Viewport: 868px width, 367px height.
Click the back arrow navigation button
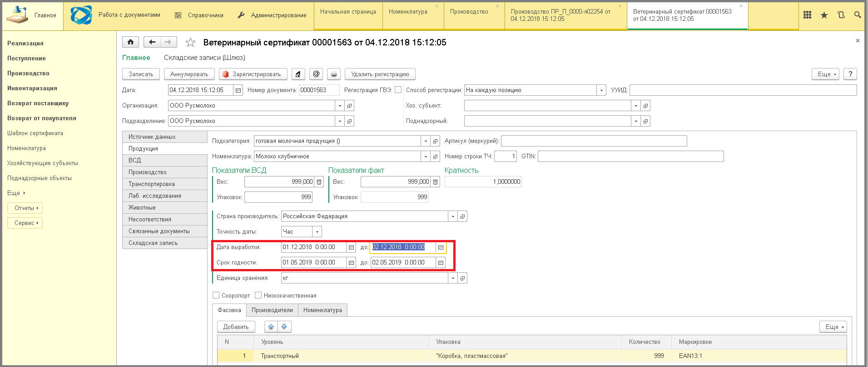click(152, 42)
